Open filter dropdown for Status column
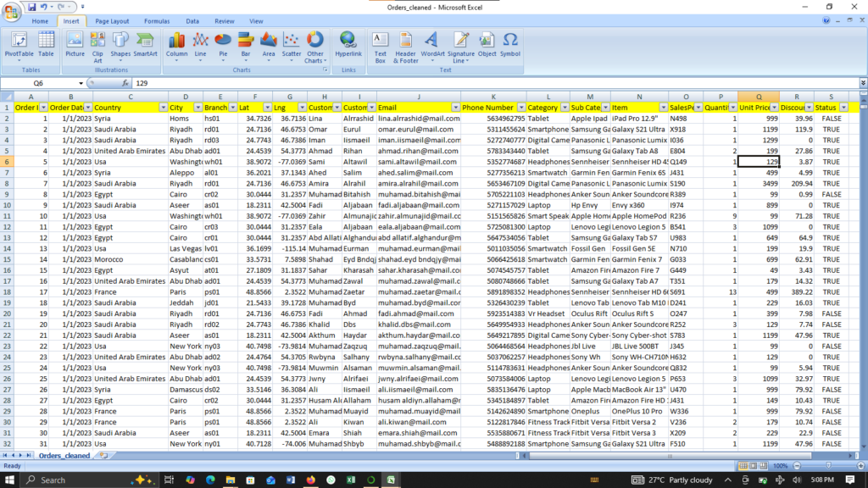 pyautogui.click(x=843, y=108)
